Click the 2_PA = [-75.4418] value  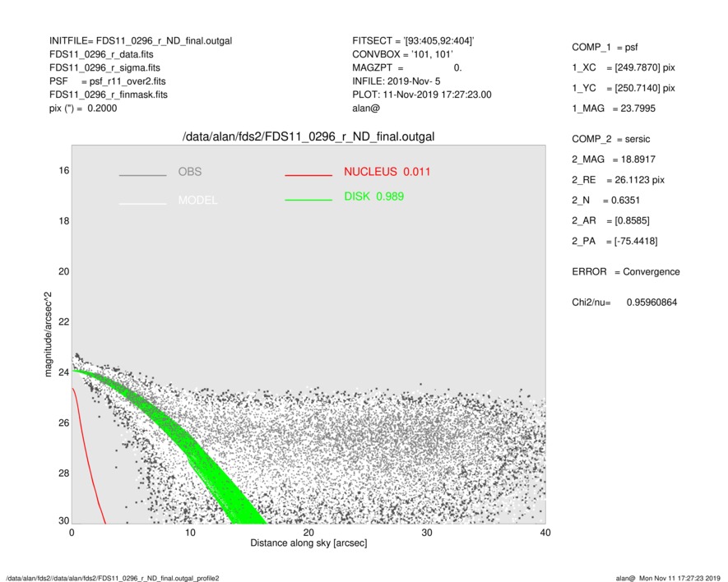click(x=614, y=242)
